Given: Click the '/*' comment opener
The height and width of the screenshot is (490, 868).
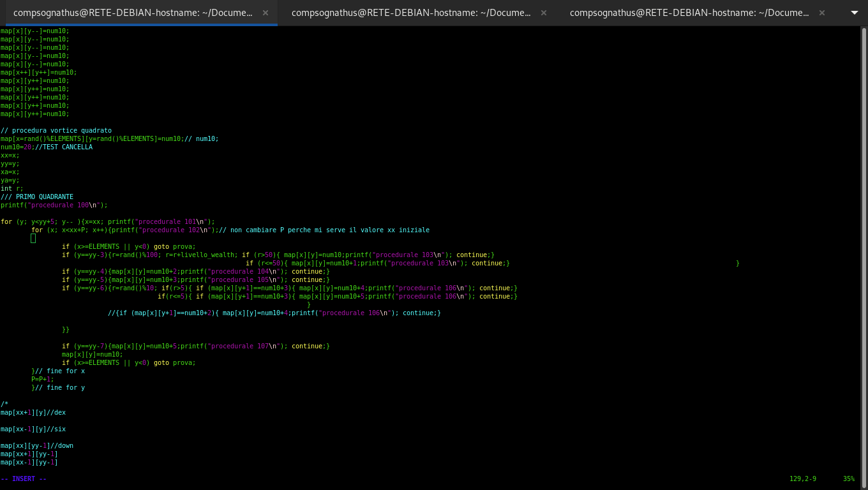Looking at the screenshot, I should click(4, 404).
